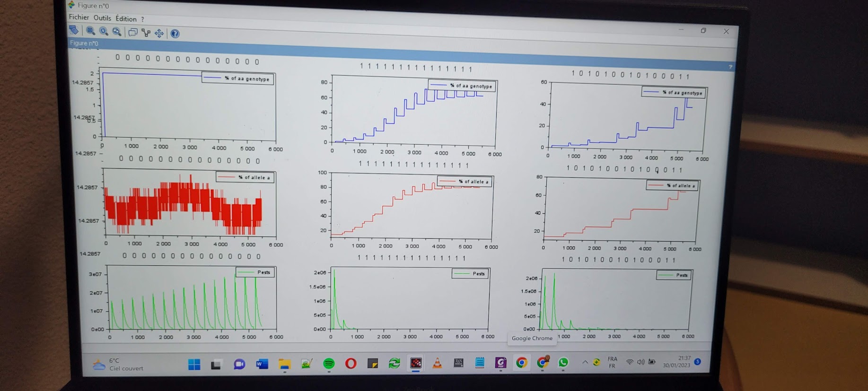Expand hidden system tray icons chevron
The height and width of the screenshot is (391, 868).
tap(585, 362)
